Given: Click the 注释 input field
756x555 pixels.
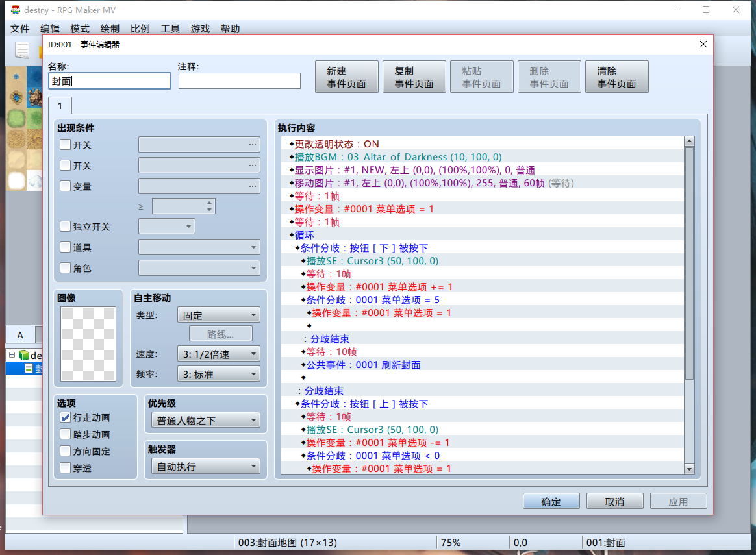Looking at the screenshot, I should (x=240, y=81).
